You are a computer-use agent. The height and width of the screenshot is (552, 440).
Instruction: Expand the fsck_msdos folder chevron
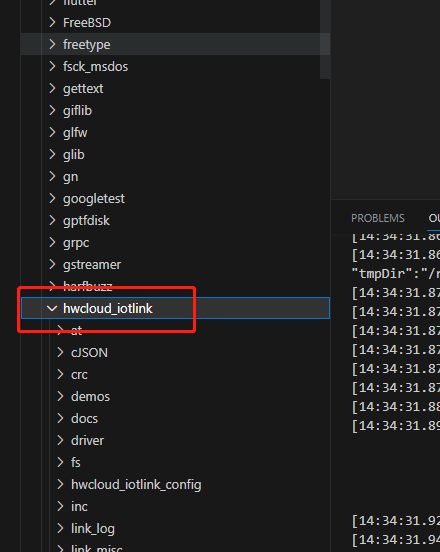(52, 66)
